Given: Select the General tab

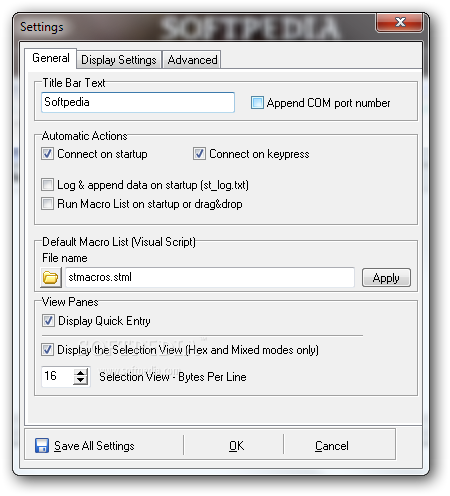Looking at the screenshot, I should click(x=51, y=58).
